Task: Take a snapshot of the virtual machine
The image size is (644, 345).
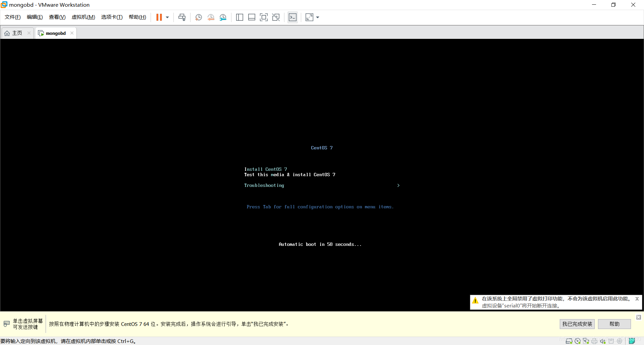Action: 198,17
